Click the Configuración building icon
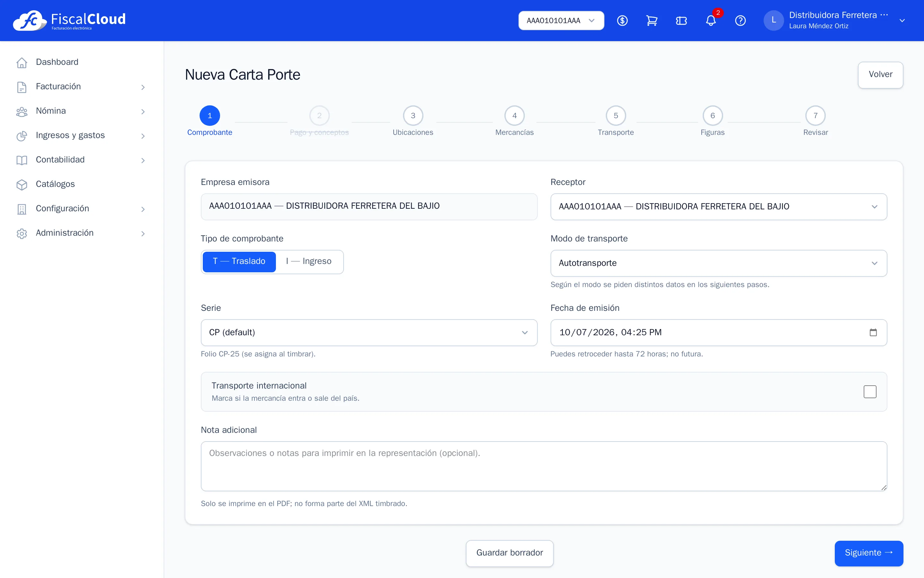Viewport: 924px width, 578px height. pyautogui.click(x=22, y=209)
